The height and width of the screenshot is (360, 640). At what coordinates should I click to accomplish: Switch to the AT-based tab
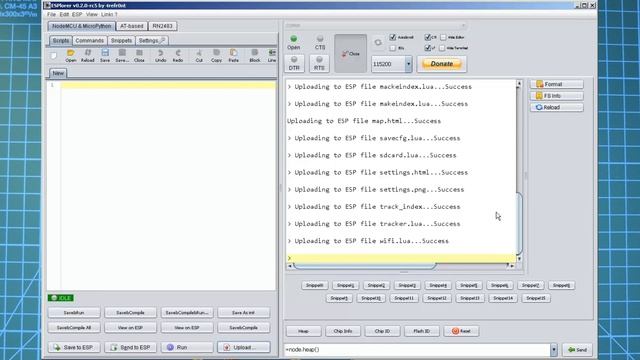coord(132,26)
